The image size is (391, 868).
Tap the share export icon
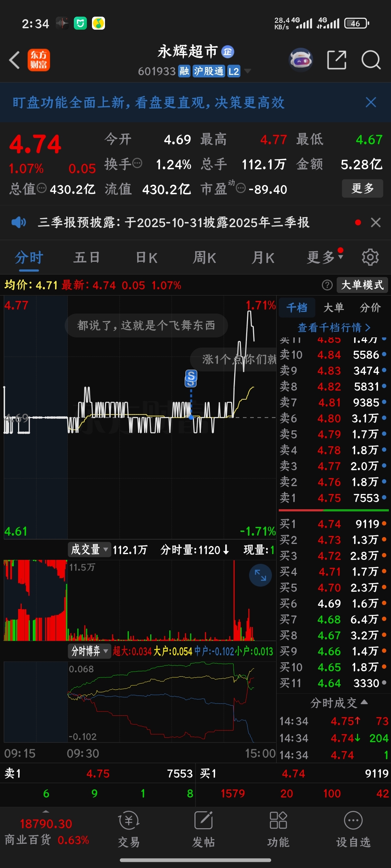point(337,60)
